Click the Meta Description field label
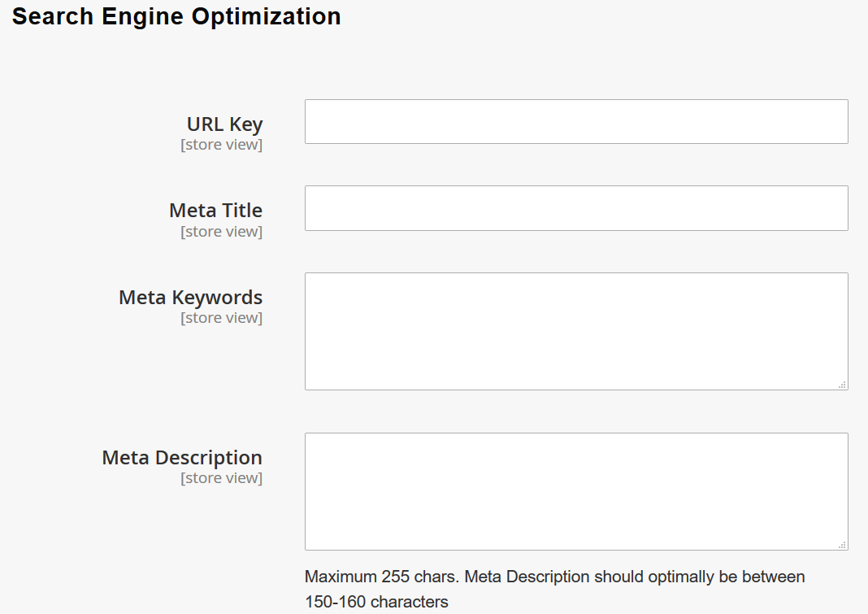The width and height of the screenshot is (868, 614). click(x=182, y=458)
